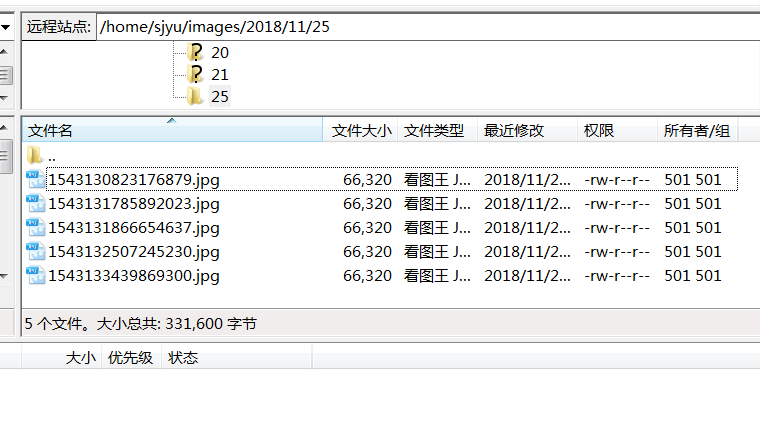This screenshot has width=760, height=436.
Task: Select file 1543131866654637.jpg
Action: [x=134, y=228]
